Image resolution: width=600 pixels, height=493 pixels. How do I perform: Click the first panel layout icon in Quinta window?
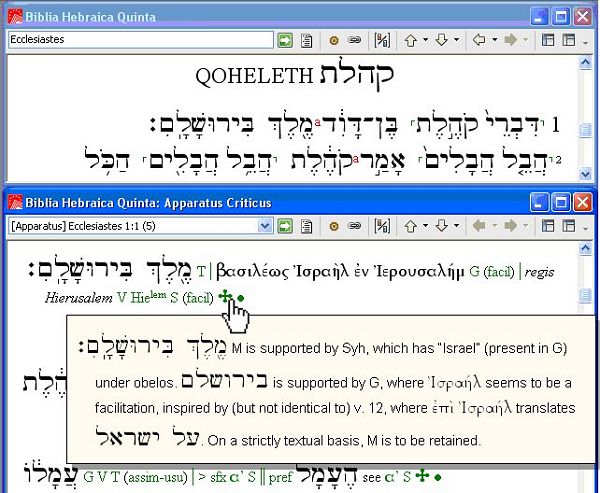coord(548,40)
